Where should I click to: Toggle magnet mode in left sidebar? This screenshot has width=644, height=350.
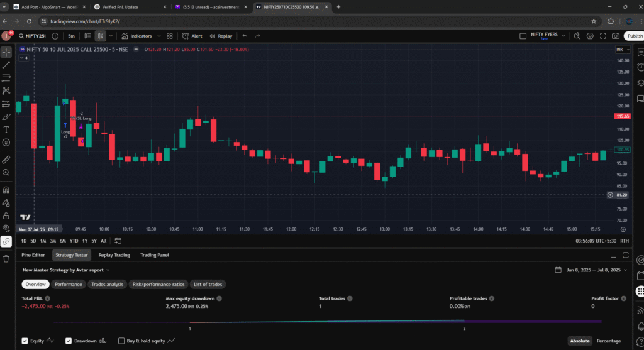[x=6, y=190]
